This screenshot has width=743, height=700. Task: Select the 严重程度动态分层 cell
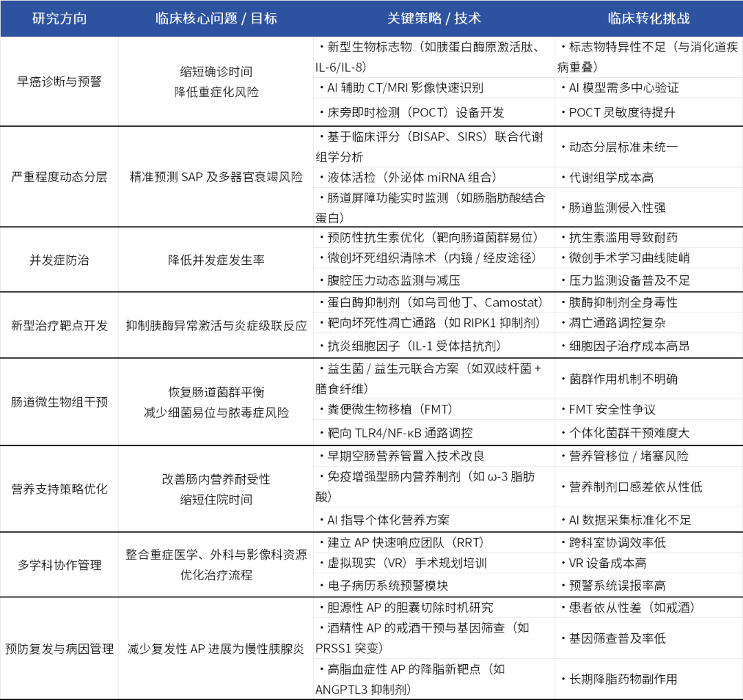(60, 175)
